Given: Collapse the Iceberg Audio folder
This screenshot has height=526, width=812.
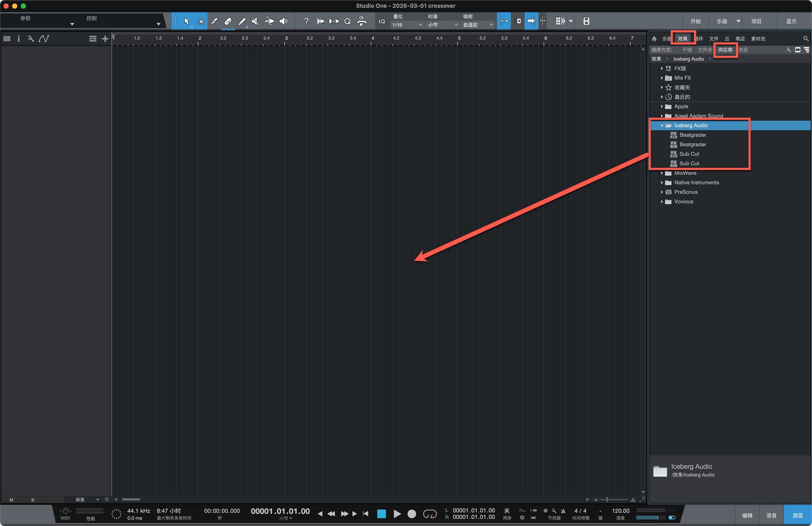Looking at the screenshot, I should point(662,125).
